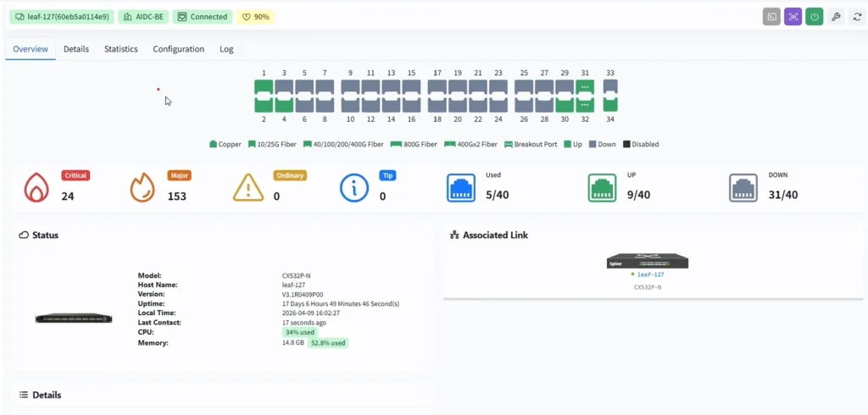Image resolution: width=868 pixels, height=415 pixels.
Task: Select port 2 in port panel
Action: coord(264,104)
